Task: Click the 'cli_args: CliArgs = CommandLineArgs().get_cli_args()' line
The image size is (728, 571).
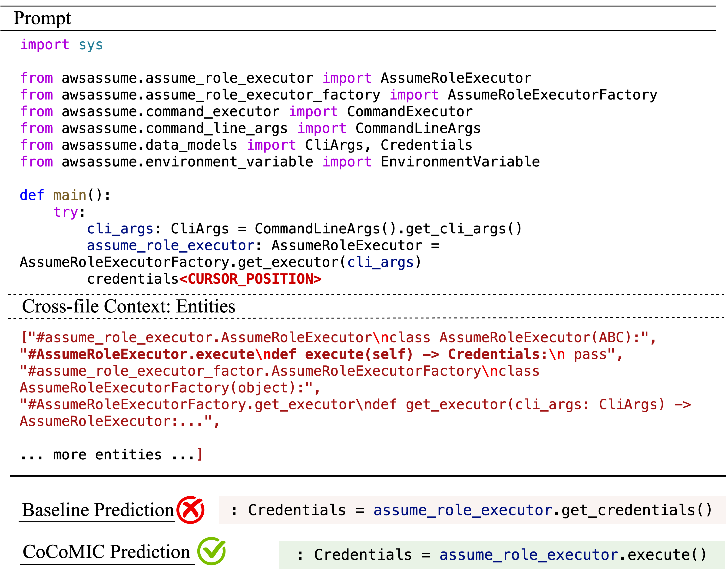Action: coord(304,229)
